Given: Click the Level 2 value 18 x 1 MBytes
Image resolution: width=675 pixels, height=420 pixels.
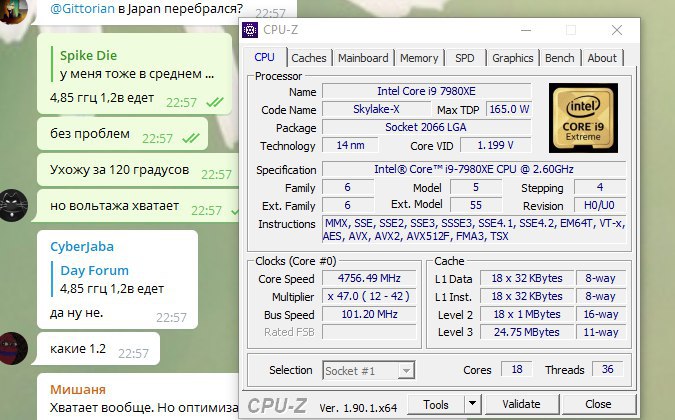Looking at the screenshot, I should [527, 315].
